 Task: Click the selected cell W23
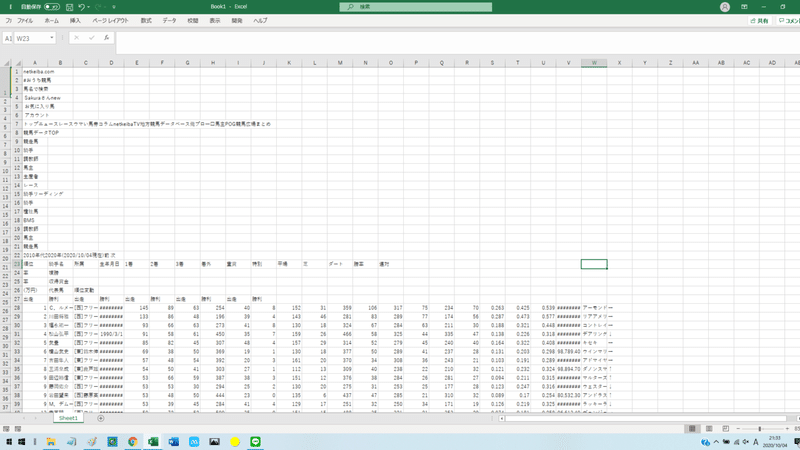(x=594, y=264)
